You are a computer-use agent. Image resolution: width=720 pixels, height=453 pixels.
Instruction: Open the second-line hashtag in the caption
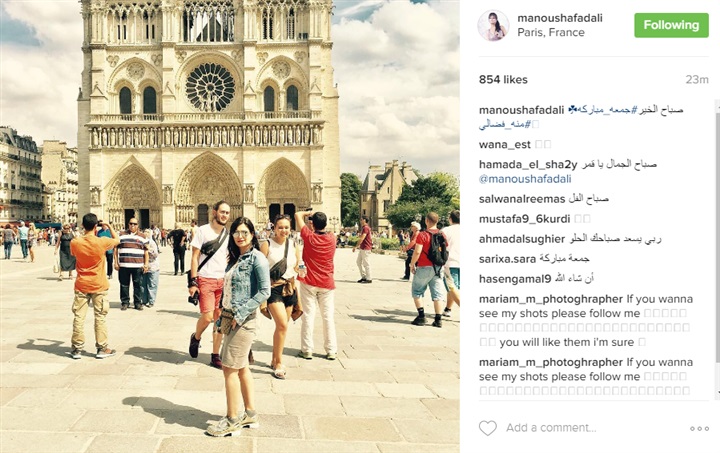(x=506, y=124)
